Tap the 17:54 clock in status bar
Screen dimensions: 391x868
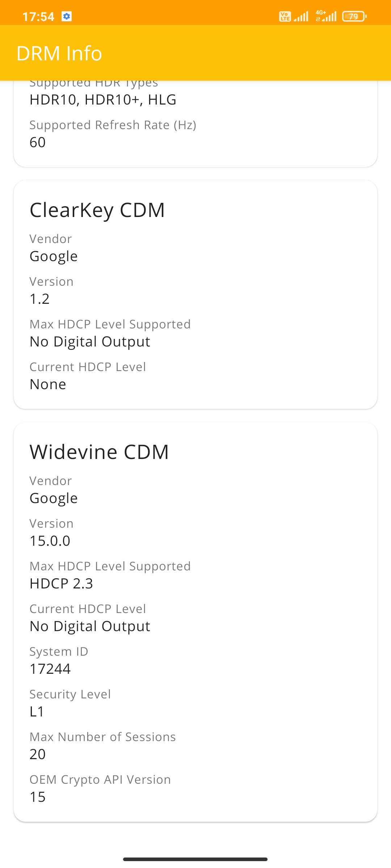(38, 17)
